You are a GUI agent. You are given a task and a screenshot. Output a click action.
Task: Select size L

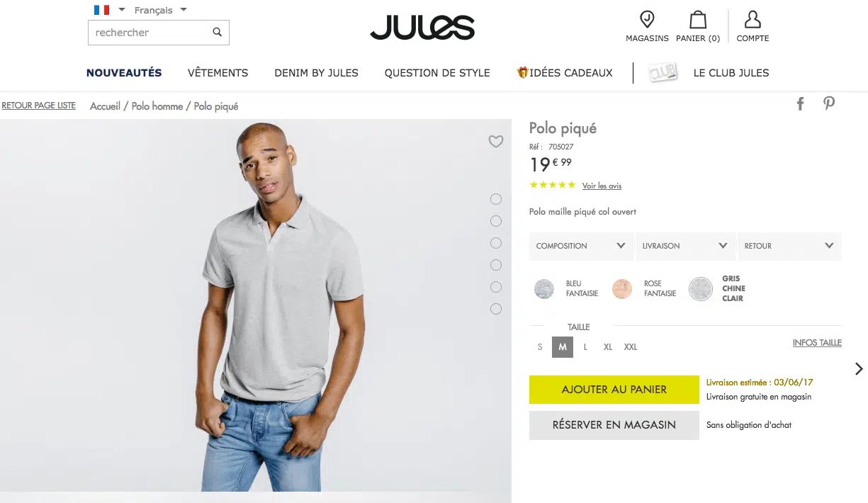tap(585, 347)
